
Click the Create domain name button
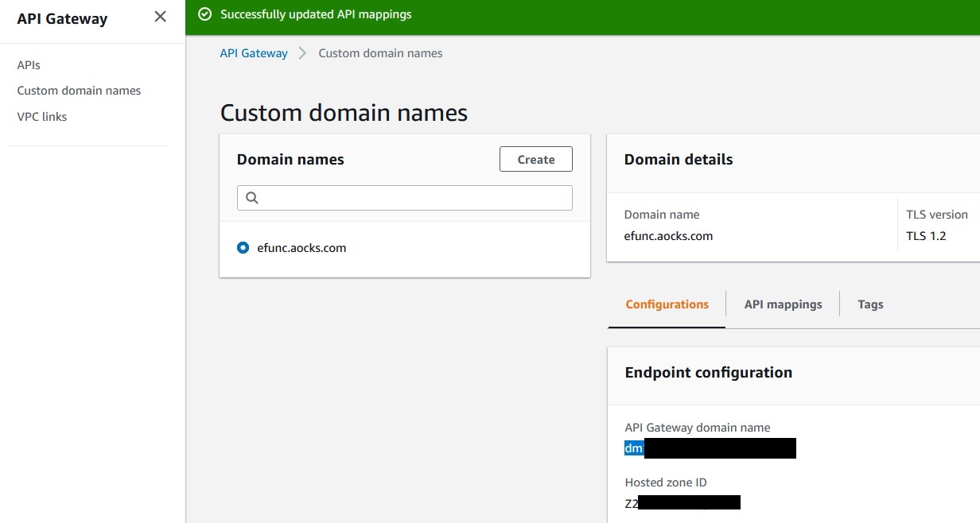536,159
